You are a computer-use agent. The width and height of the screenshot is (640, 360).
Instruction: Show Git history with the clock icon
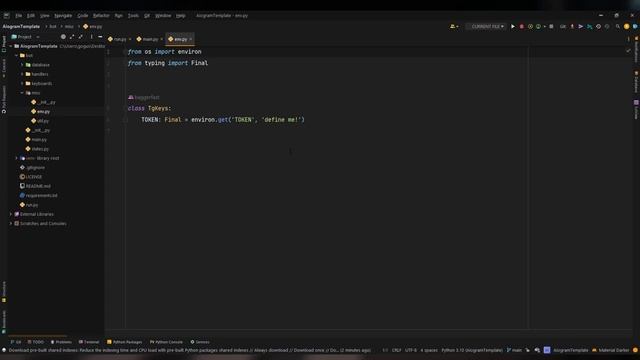tap(598, 27)
